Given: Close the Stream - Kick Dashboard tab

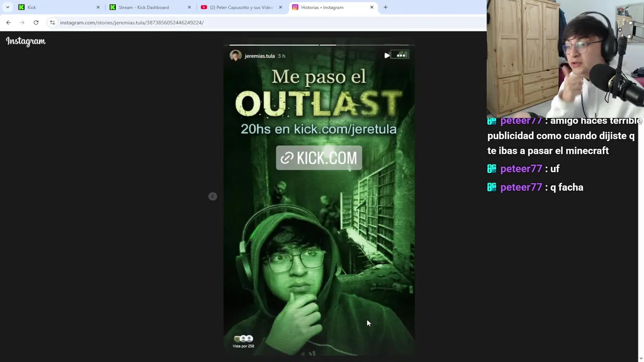Looking at the screenshot, I should point(189,7).
